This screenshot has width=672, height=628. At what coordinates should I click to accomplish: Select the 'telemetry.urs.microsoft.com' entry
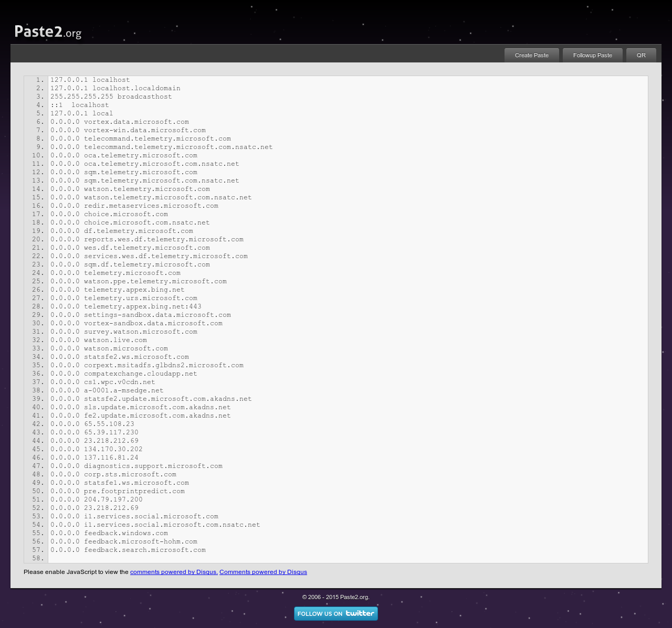click(141, 298)
